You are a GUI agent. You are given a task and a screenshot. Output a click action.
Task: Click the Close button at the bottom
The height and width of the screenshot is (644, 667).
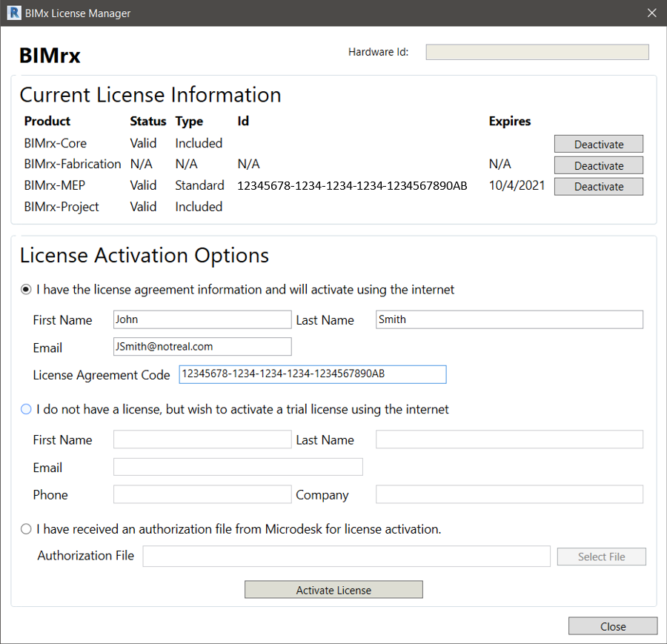pos(613,626)
